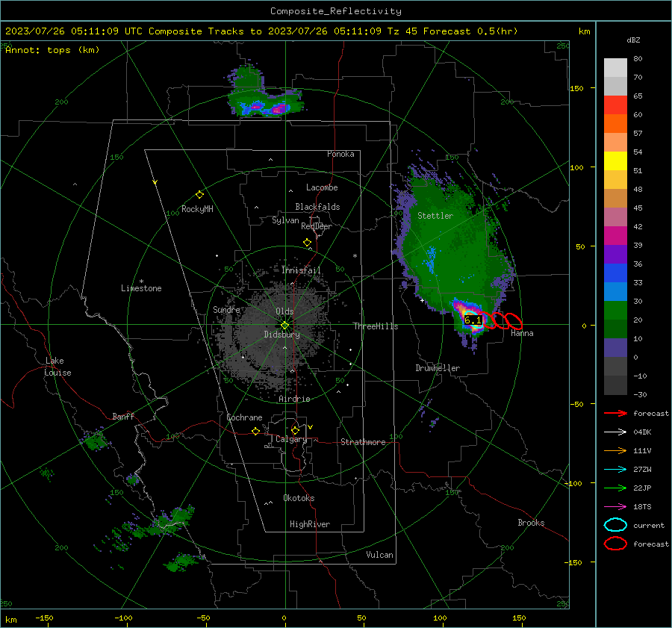
Task: Click the Banff city label
Action: (x=123, y=416)
